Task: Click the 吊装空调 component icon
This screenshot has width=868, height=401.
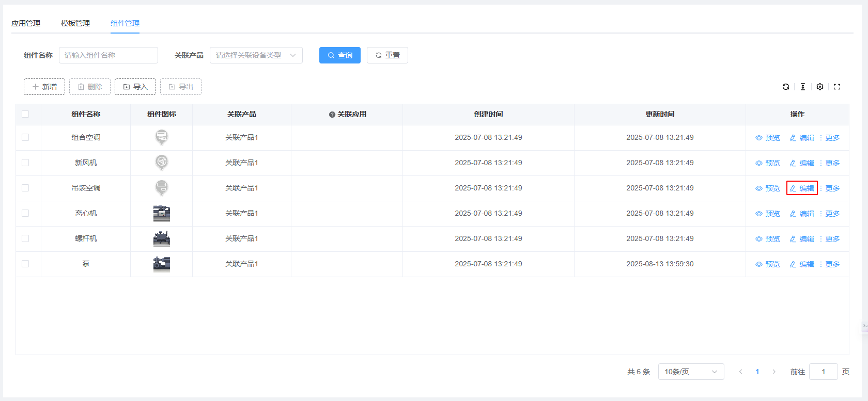Action: 162,188
